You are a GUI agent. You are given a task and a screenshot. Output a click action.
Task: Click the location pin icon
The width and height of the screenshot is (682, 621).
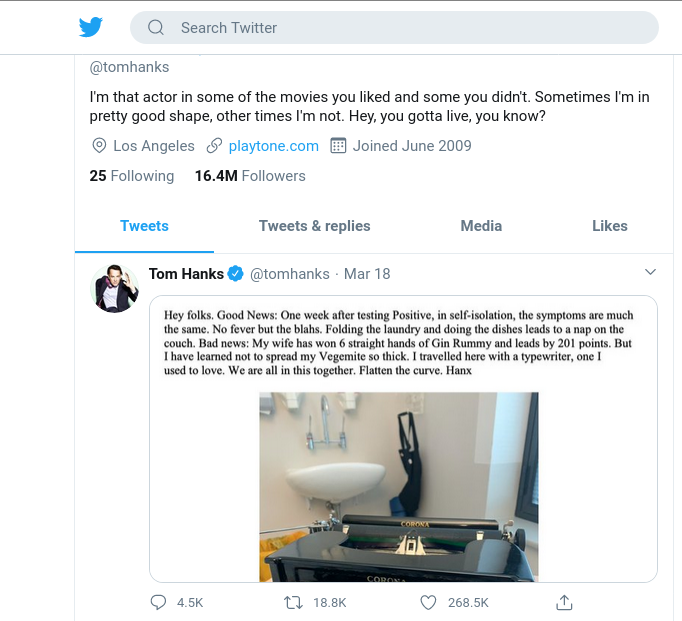(x=99, y=146)
